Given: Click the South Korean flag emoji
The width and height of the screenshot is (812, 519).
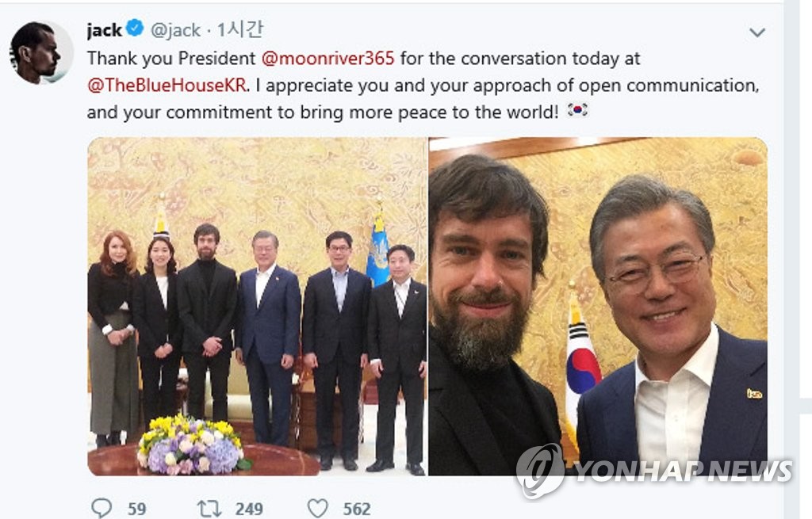Looking at the screenshot, I should (x=577, y=109).
